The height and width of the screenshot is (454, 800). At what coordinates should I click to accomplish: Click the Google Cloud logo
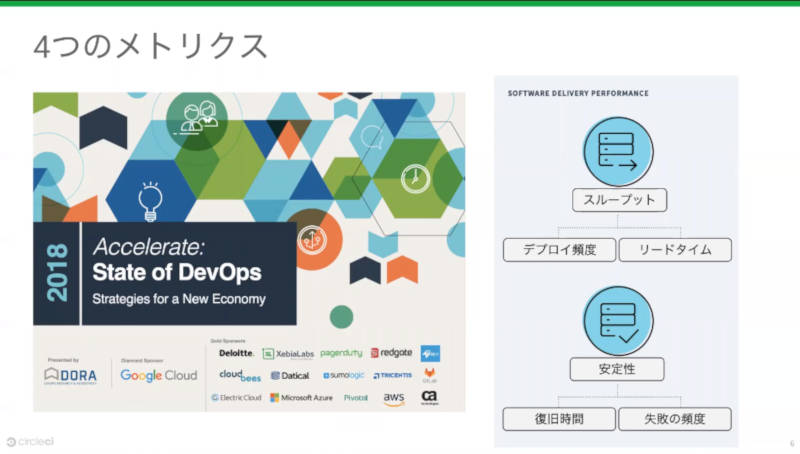tap(159, 375)
